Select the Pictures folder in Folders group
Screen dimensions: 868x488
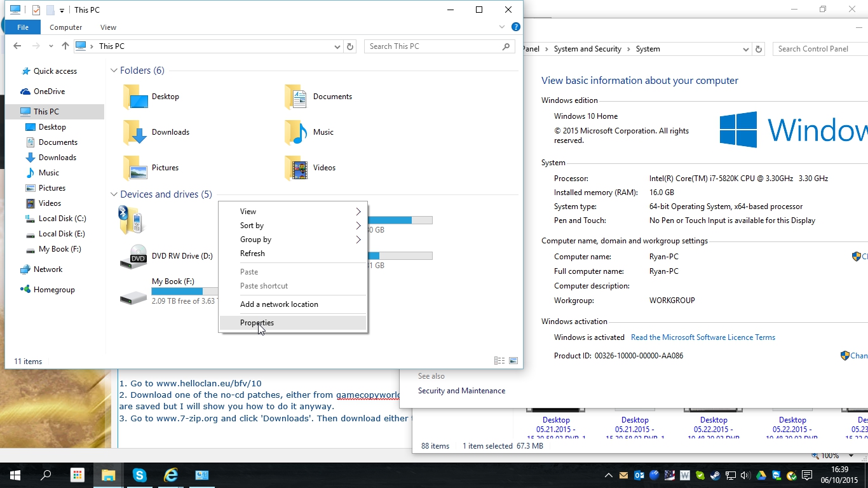coord(151,168)
